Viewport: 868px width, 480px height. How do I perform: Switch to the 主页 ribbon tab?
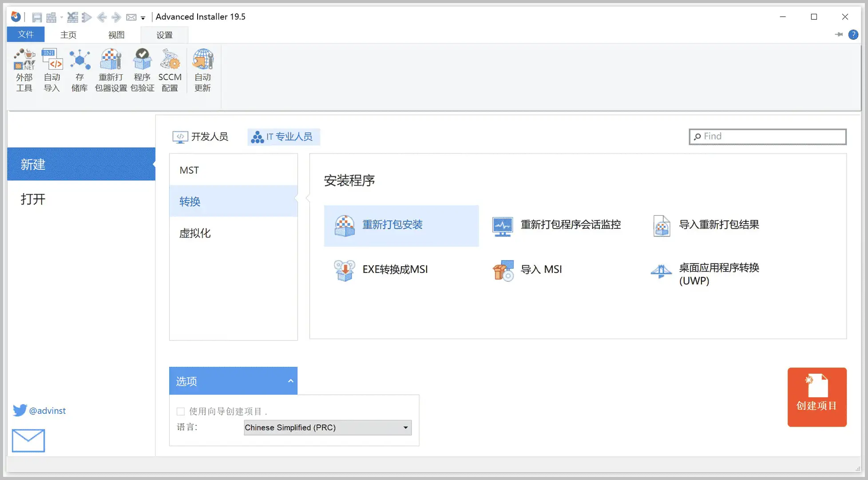(x=68, y=35)
